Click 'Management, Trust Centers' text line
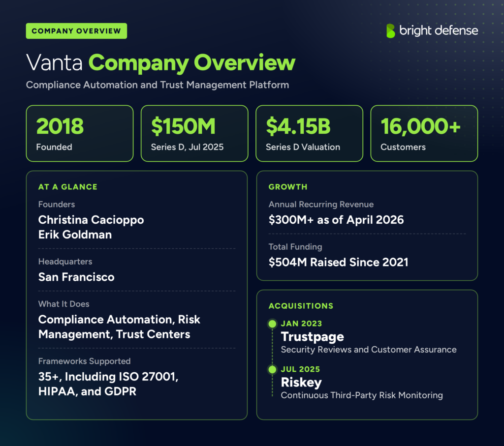 click(114, 334)
